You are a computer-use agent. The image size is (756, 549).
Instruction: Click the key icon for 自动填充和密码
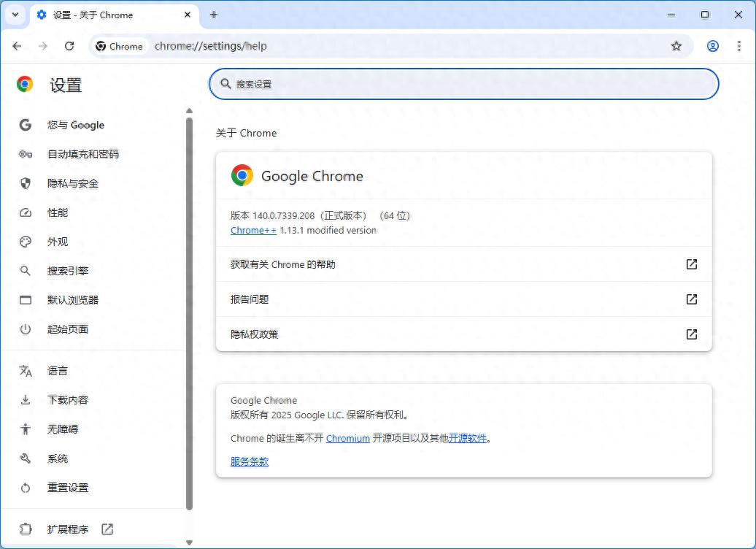click(x=26, y=154)
